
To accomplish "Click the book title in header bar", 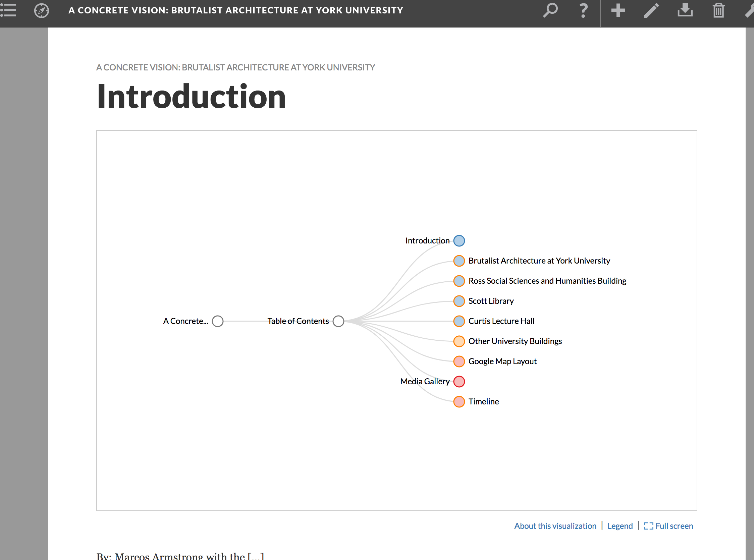I will click(235, 10).
